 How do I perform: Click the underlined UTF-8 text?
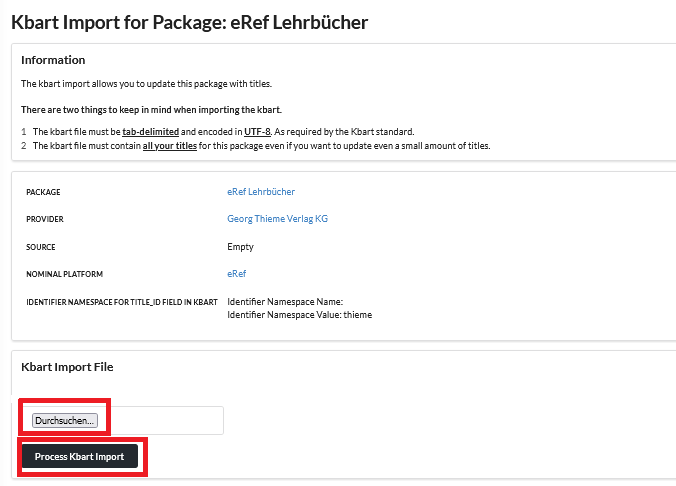coord(257,132)
